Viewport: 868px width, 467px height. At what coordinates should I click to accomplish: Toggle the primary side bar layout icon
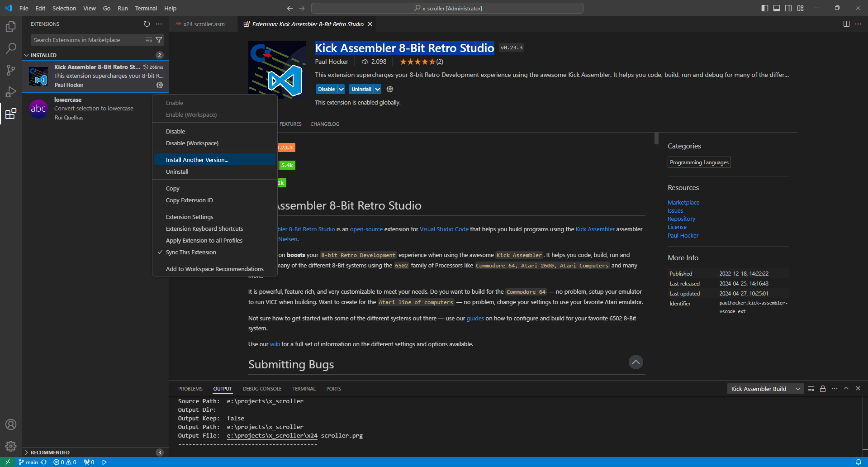coord(765,8)
